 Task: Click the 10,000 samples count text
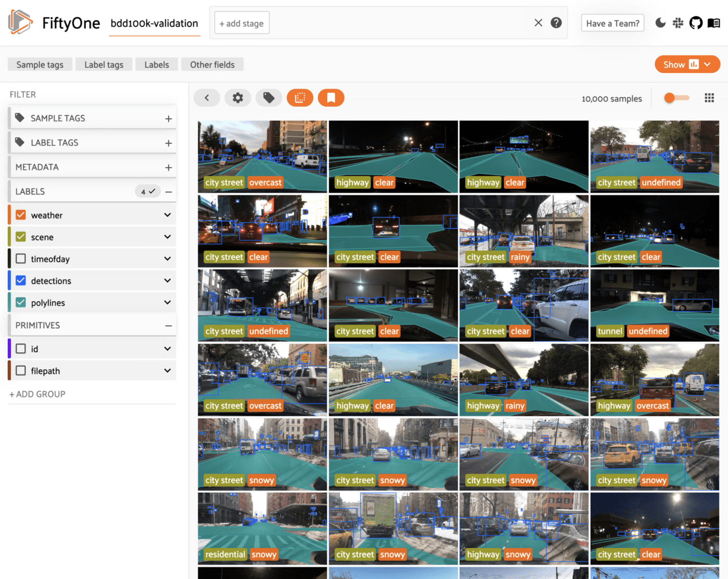(612, 98)
